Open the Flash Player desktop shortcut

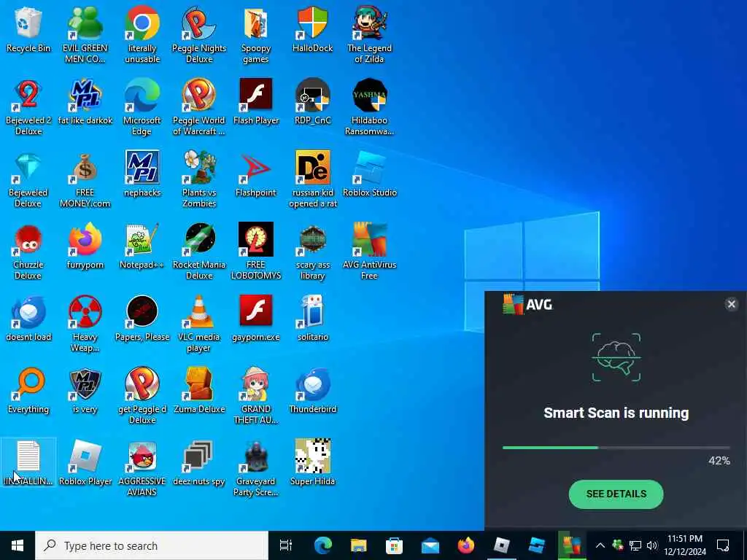pyautogui.click(x=256, y=101)
